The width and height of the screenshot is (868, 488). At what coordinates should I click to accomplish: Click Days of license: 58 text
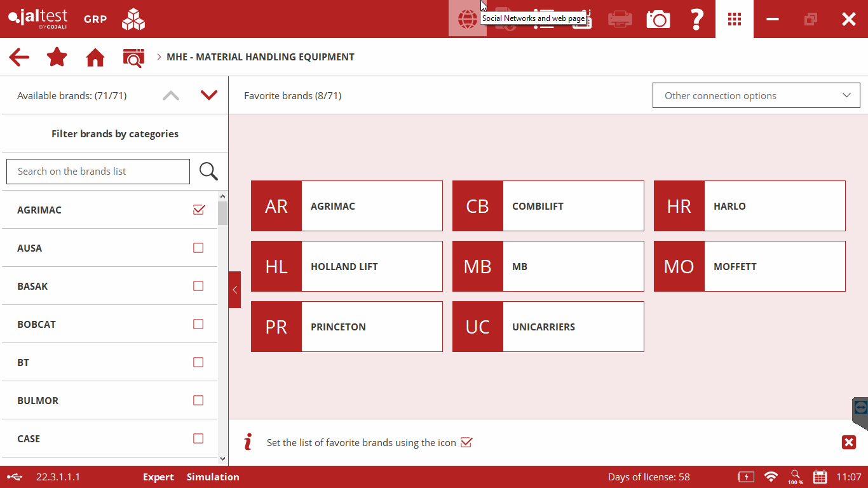click(x=649, y=477)
